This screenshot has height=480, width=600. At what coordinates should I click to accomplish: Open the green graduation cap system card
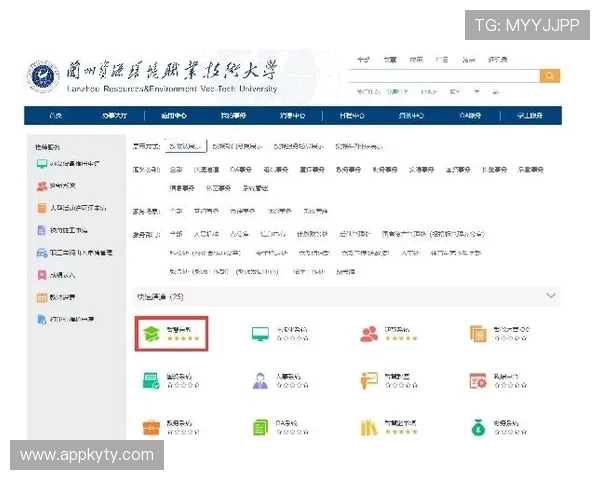(171, 333)
